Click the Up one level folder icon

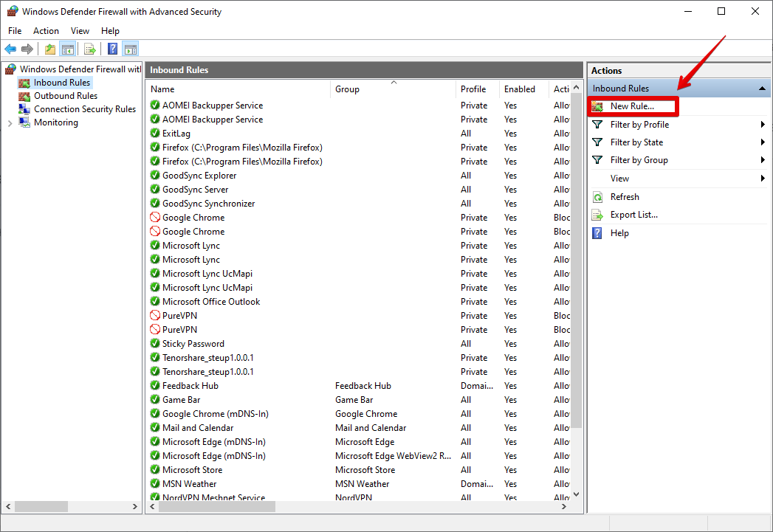tap(49, 49)
